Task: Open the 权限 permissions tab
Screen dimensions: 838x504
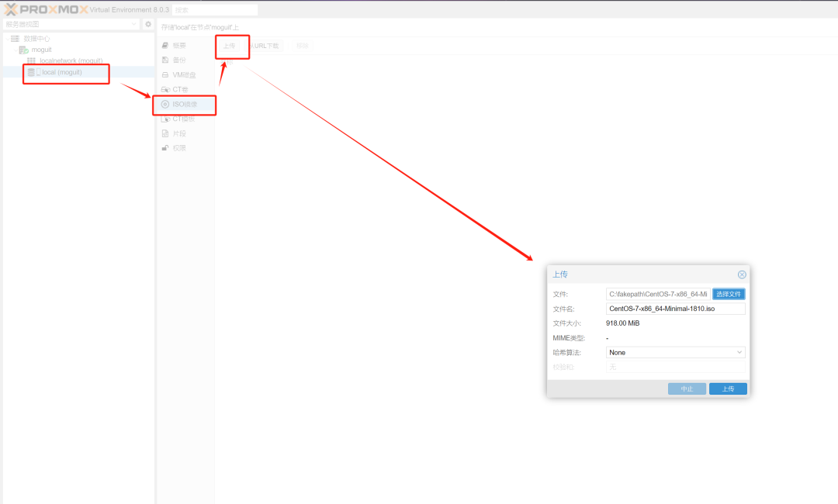Action: pyautogui.click(x=185, y=148)
